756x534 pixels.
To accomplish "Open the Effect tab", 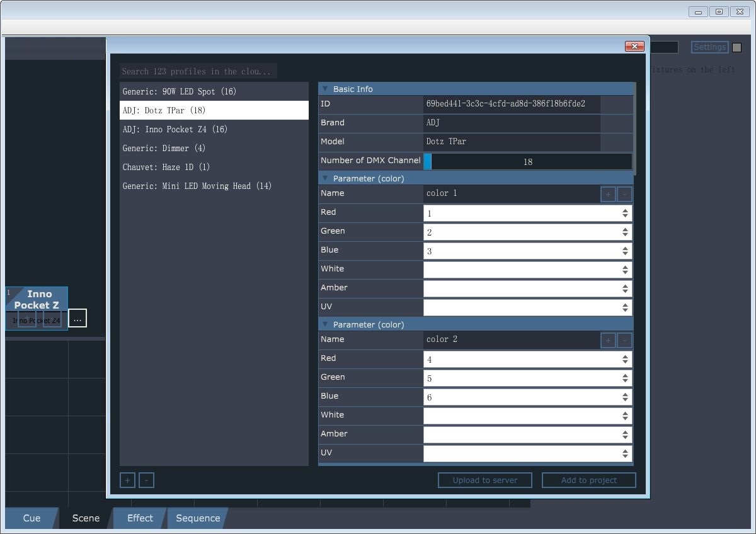I will pyautogui.click(x=140, y=518).
